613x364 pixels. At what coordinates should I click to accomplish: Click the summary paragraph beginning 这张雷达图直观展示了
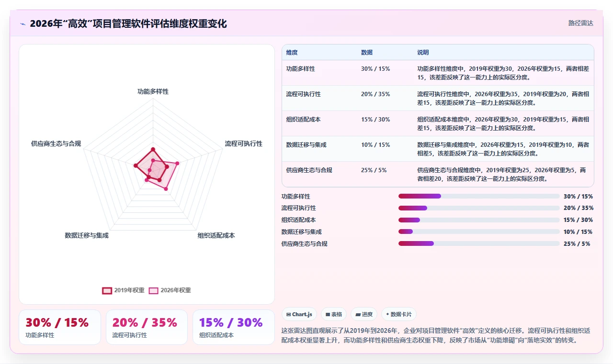coord(436,335)
